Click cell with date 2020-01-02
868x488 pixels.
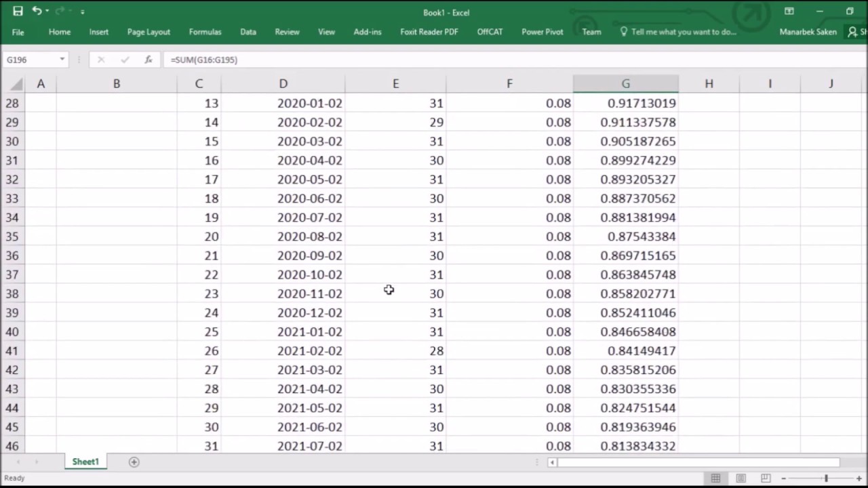coord(283,103)
